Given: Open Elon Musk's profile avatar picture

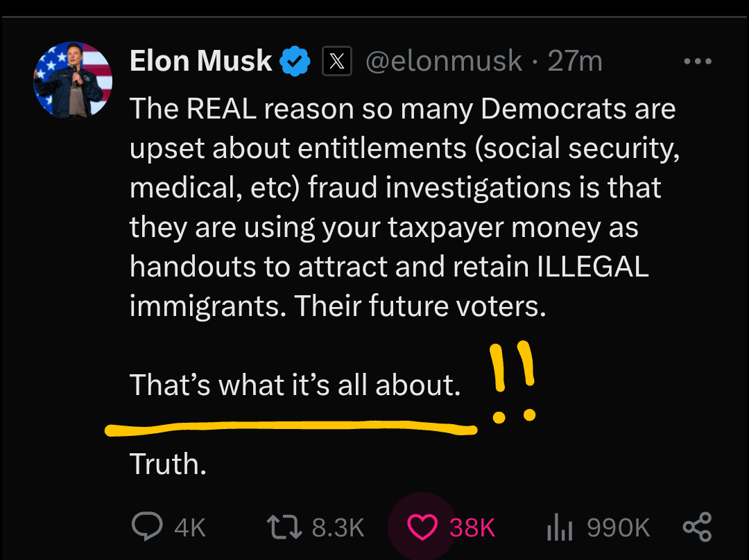Looking at the screenshot, I should (73, 80).
